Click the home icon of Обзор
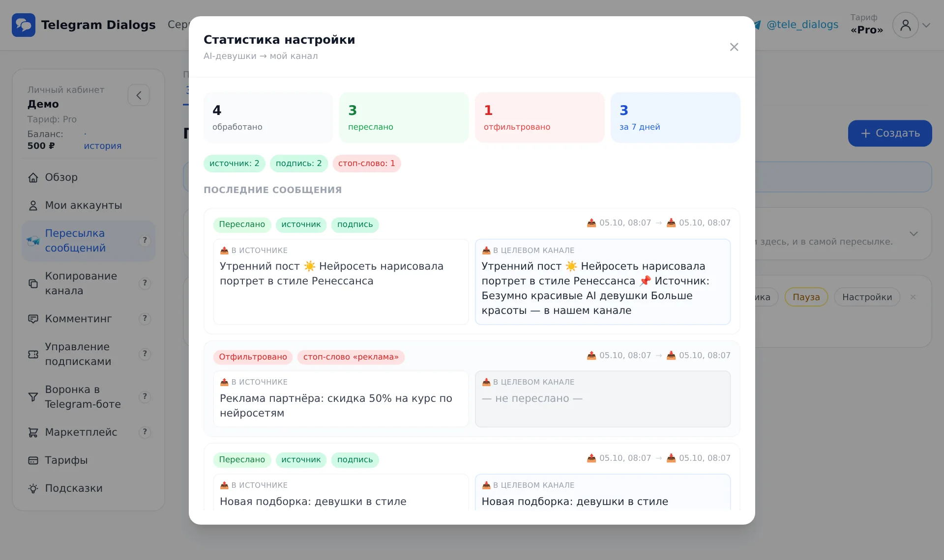The width and height of the screenshot is (944, 560). pyautogui.click(x=33, y=177)
